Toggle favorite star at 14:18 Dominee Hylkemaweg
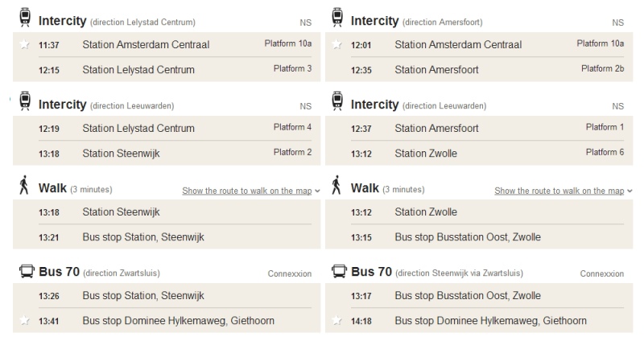 [x=336, y=320]
